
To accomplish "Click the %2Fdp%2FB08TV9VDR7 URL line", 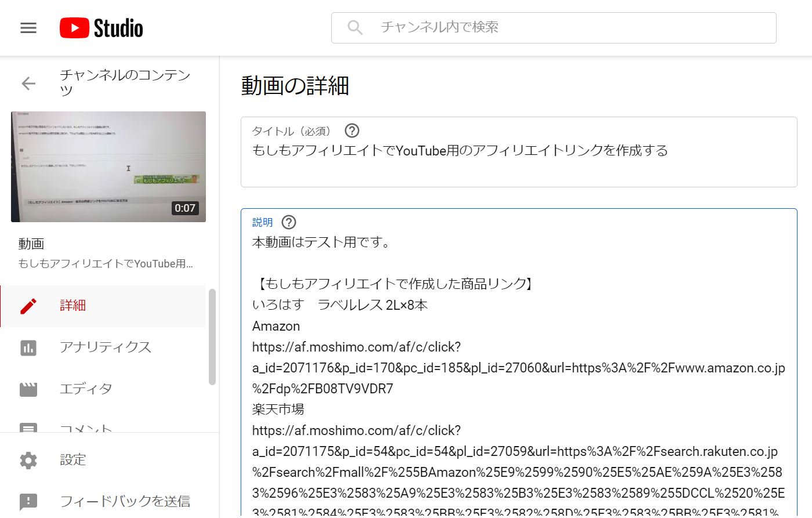I will click(322, 389).
